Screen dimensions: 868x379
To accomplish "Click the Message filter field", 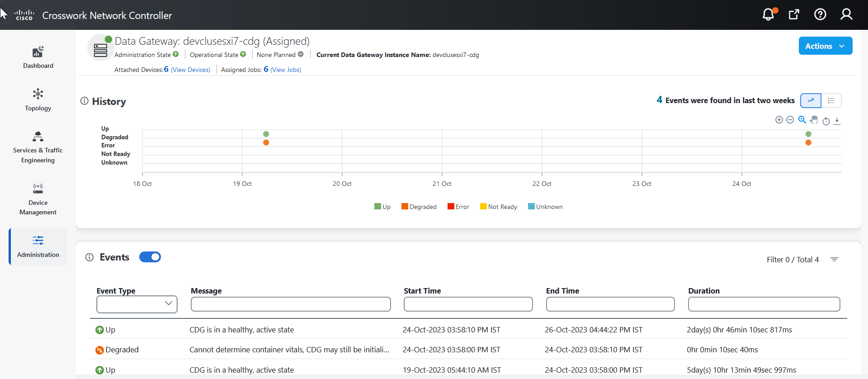I will tap(291, 304).
